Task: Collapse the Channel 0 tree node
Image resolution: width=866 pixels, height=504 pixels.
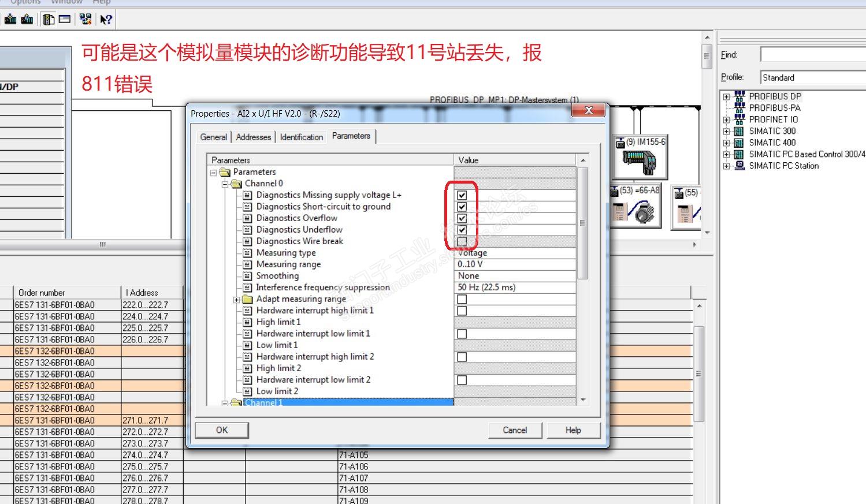Action: coord(225,184)
